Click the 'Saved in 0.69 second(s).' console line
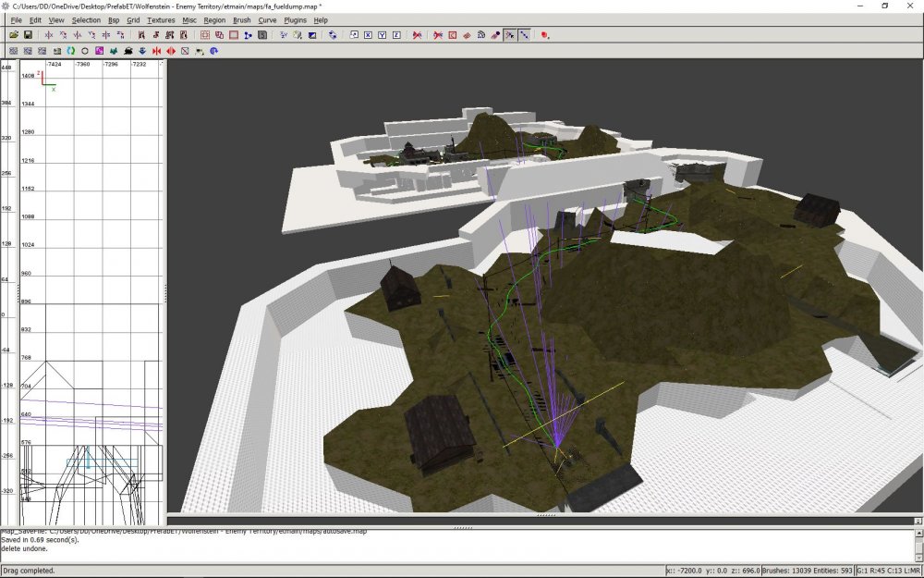Viewport: 924px width, 578px height. [40, 540]
